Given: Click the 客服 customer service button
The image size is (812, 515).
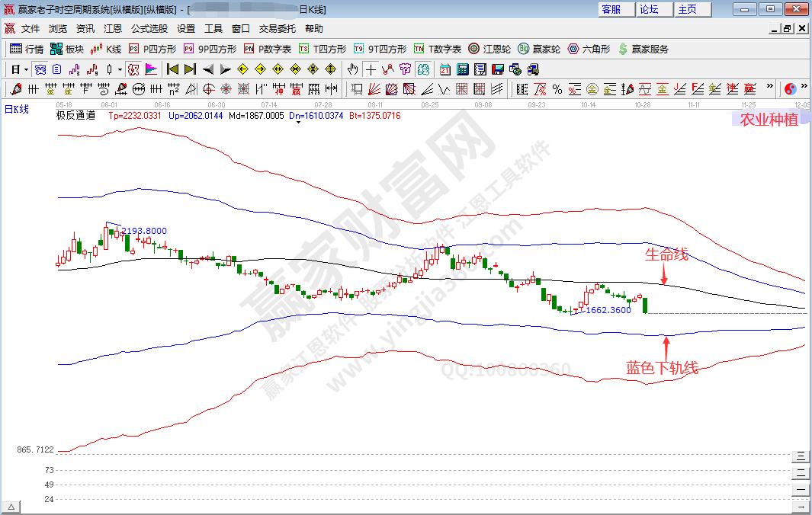Looking at the screenshot, I should [611, 9].
